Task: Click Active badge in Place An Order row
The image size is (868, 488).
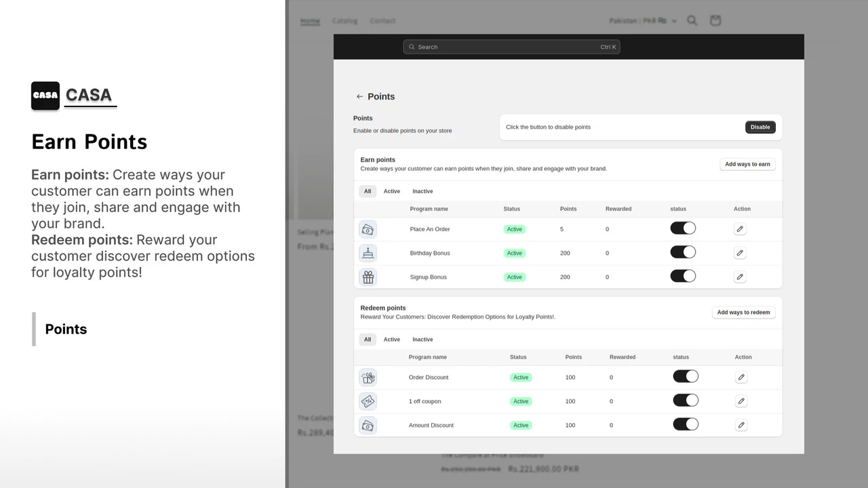Action: click(515, 229)
